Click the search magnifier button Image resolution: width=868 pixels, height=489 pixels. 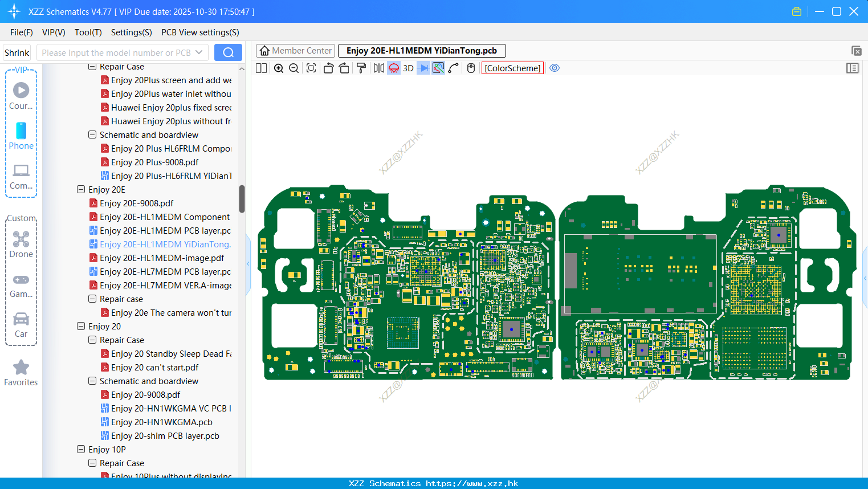click(x=228, y=52)
